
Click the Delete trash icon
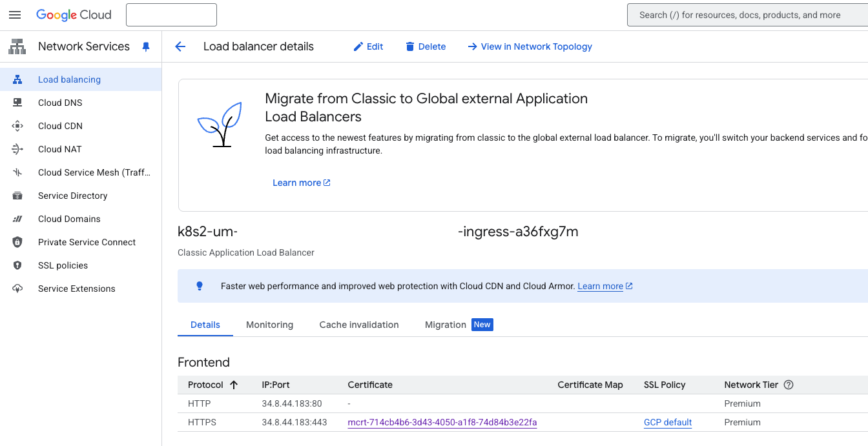tap(409, 46)
